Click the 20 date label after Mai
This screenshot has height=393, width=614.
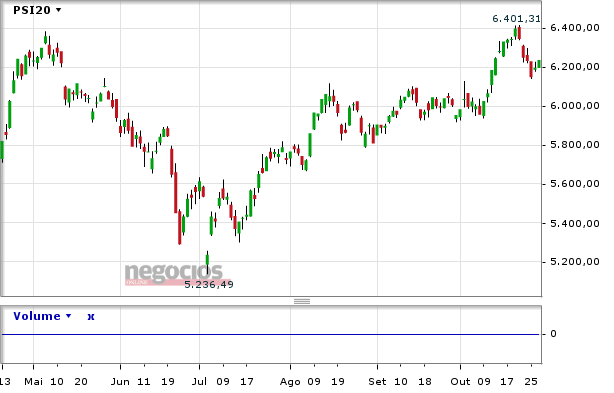pos(81,382)
